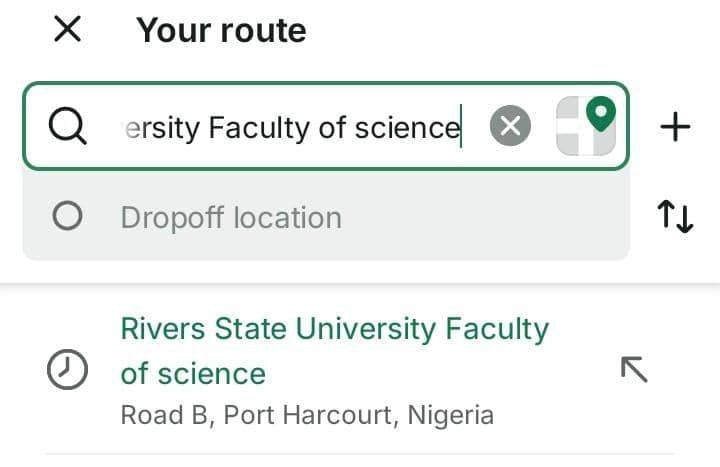Click the Your route heading
This screenshot has width=720, height=467.
tap(221, 31)
